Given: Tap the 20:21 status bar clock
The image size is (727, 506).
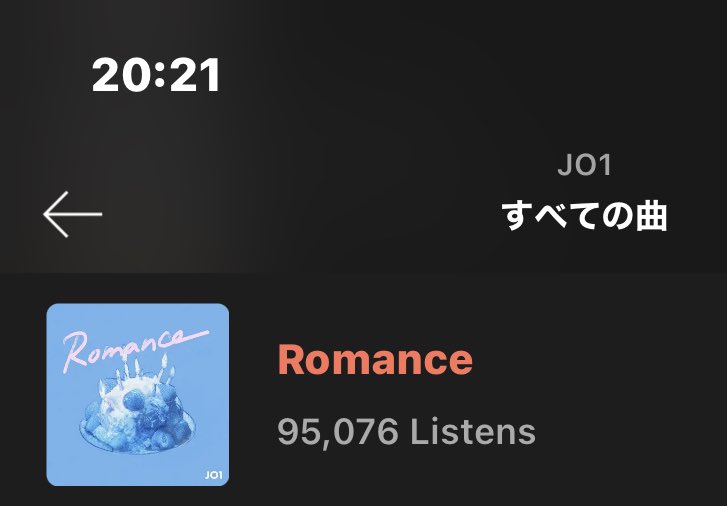Looking at the screenshot, I should (x=156, y=75).
